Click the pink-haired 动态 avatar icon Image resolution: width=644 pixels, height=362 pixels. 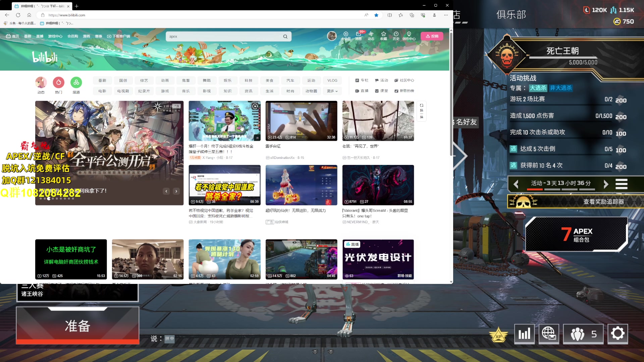click(41, 82)
